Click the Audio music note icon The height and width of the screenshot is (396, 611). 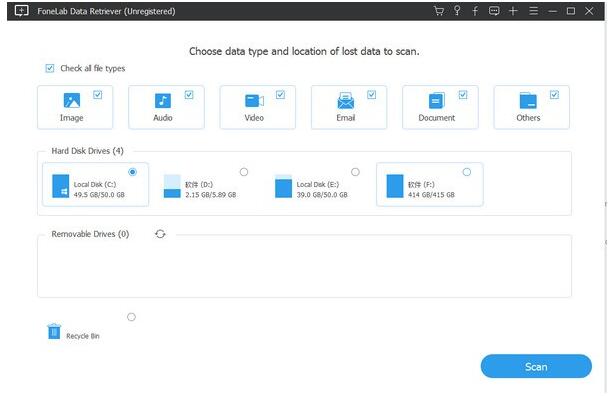click(x=163, y=100)
